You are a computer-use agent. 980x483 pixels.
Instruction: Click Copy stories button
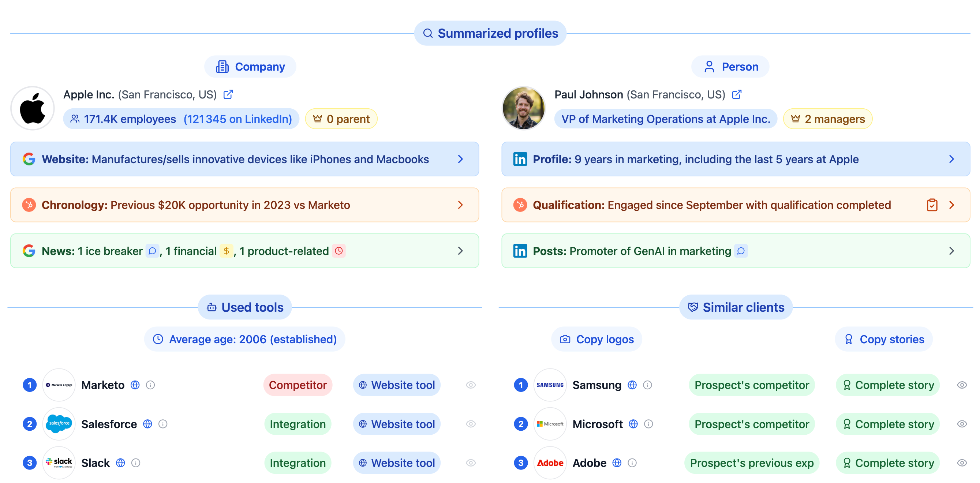[884, 339]
